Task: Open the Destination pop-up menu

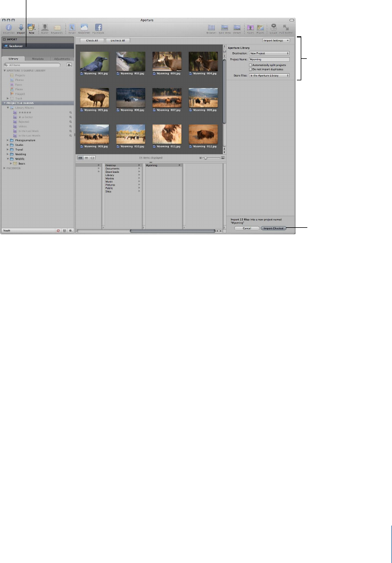Action: coord(269,53)
